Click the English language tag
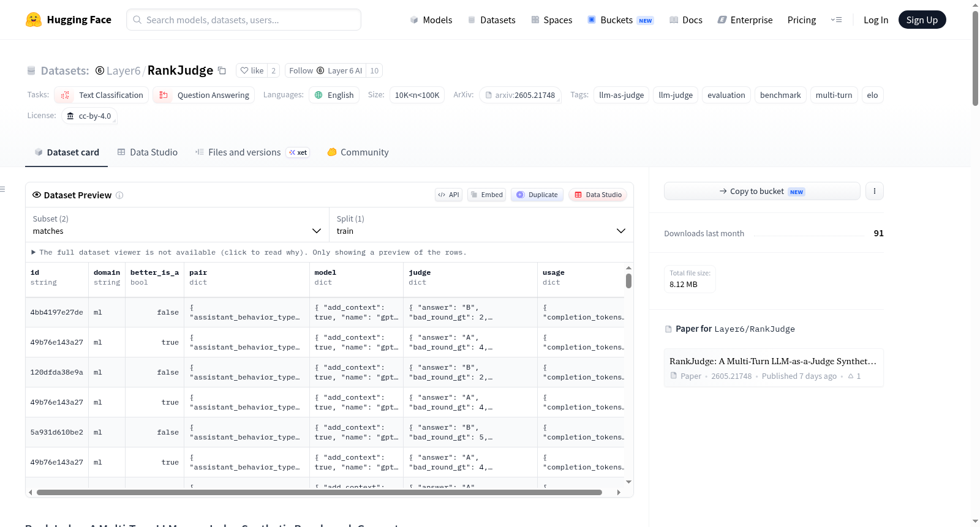Image resolution: width=980 pixels, height=527 pixels. click(x=334, y=95)
